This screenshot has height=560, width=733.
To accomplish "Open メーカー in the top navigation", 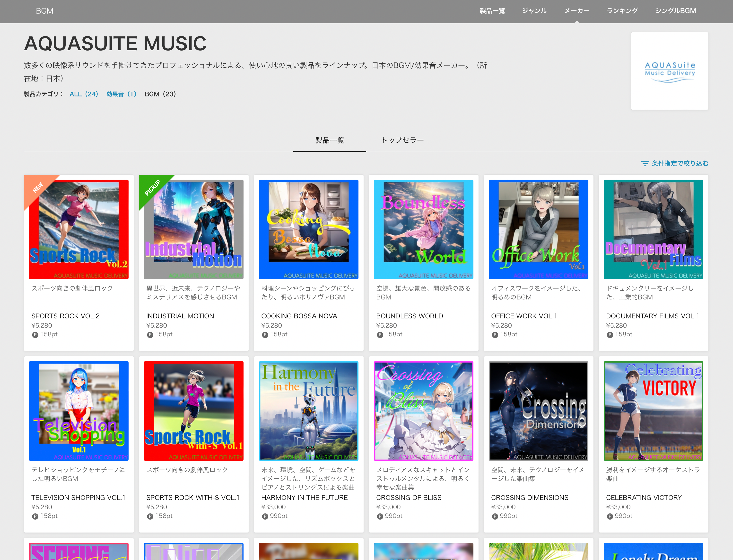I will coord(577,11).
